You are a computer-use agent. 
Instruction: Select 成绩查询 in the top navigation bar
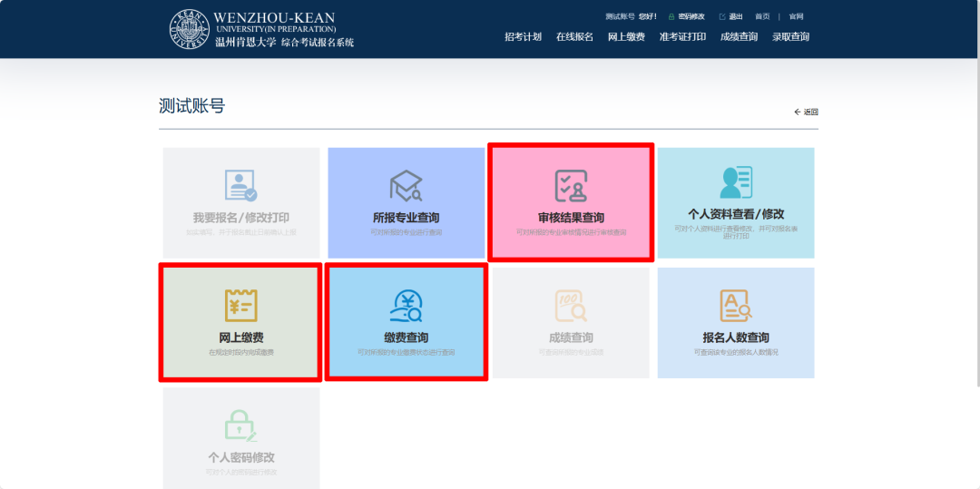(x=739, y=37)
